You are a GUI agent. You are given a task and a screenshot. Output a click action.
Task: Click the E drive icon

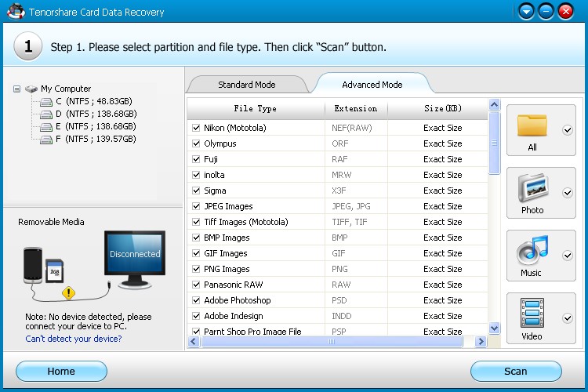click(x=45, y=127)
